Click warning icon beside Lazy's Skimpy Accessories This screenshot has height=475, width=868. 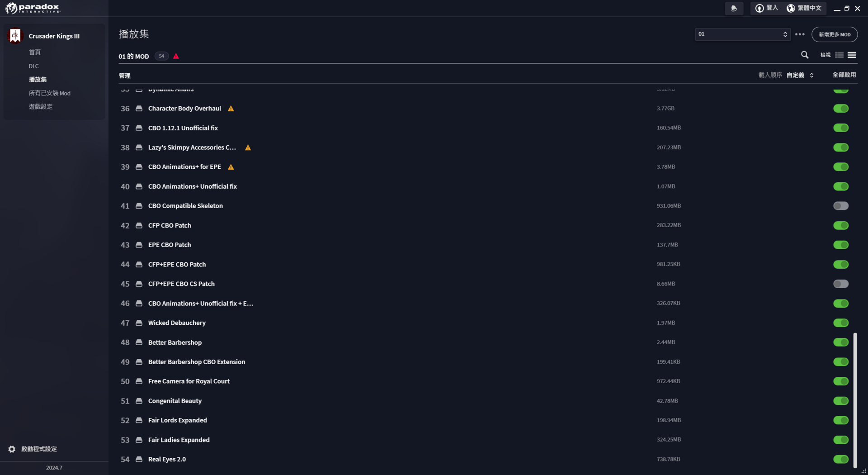[248, 147]
